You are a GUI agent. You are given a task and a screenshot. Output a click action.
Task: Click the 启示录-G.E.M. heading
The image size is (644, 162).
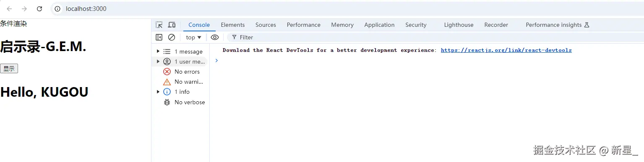pyautogui.click(x=43, y=47)
